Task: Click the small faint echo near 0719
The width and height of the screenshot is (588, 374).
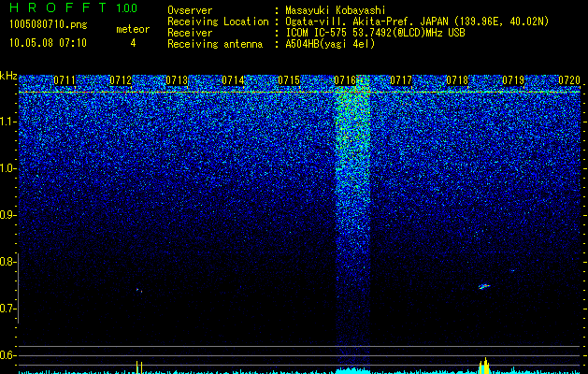Action: coord(512,270)
